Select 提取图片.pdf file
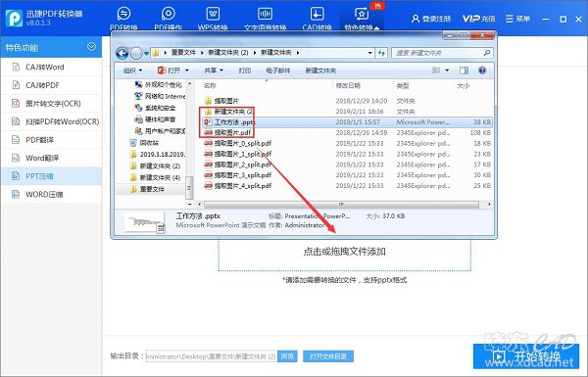 pyautogui.click(x=227, y=132)
